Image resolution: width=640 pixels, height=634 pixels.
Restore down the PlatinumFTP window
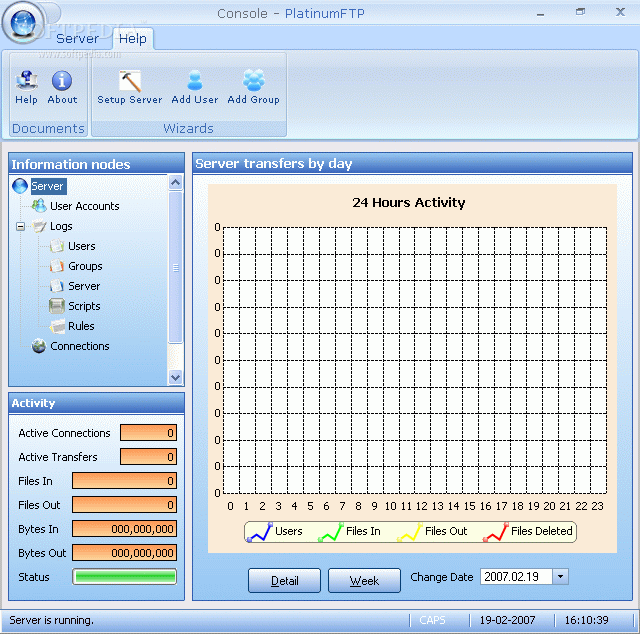click(580, 12)
